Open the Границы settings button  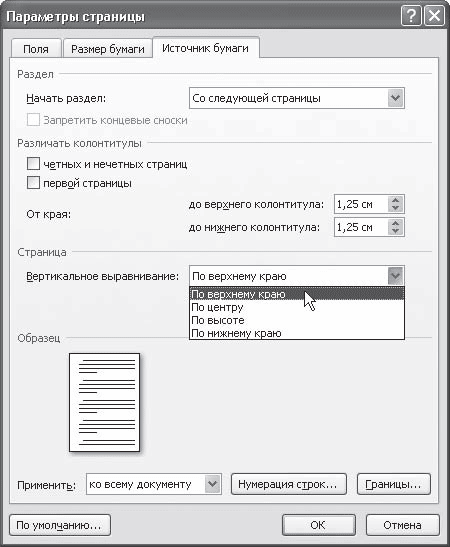[x=394, y=484]
